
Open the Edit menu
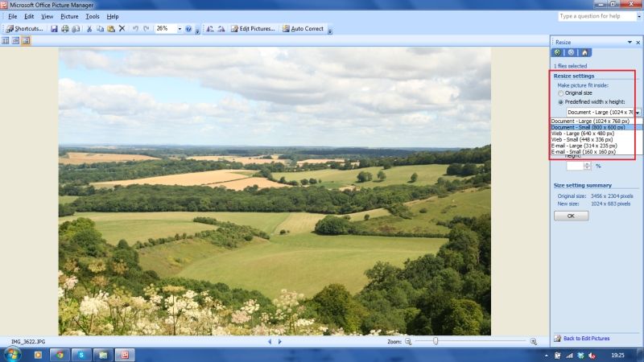[29, 16]
